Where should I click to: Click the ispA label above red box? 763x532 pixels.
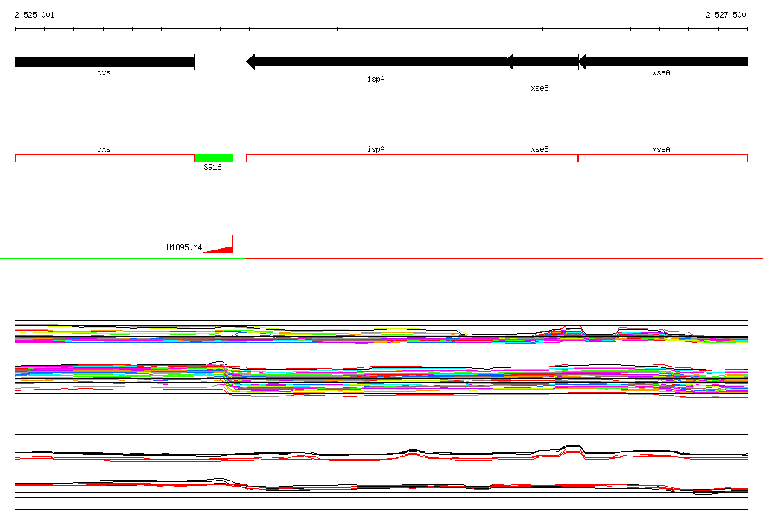[376, 150]
